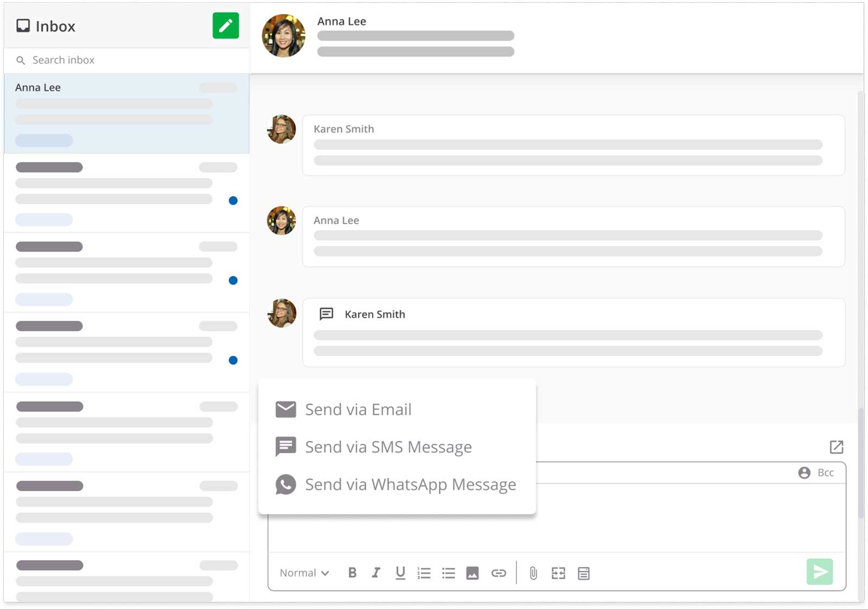Click Anna Lee's profile photo in the header

click(284, 36)
